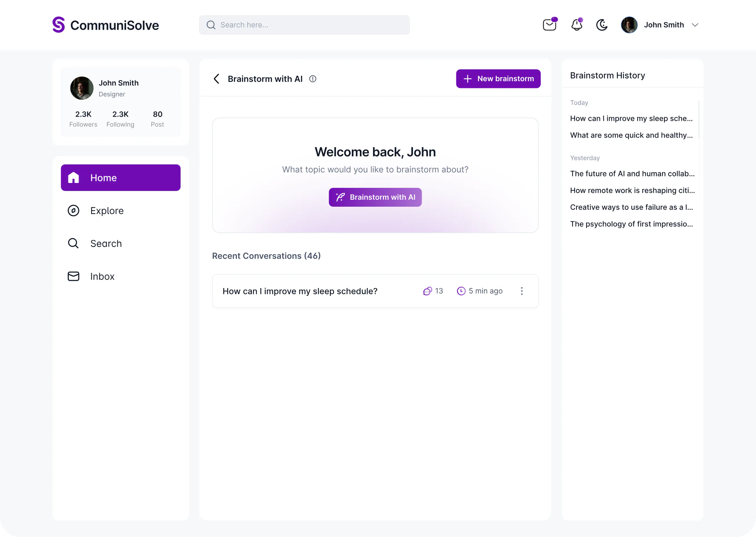Viewport: 756px width, 537px height.
Task: View the 80 Post count
Action: tap(158, 119)
